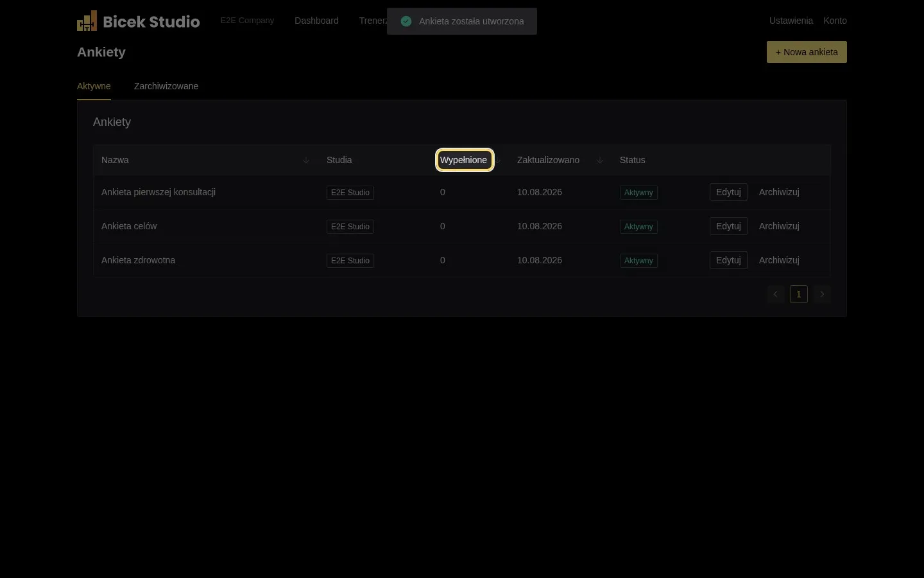The width and height of the screenshot is (924, 578).
Task: Click Aktywny badge in Ankieta zdrowotna row
Action: (638, 261)
